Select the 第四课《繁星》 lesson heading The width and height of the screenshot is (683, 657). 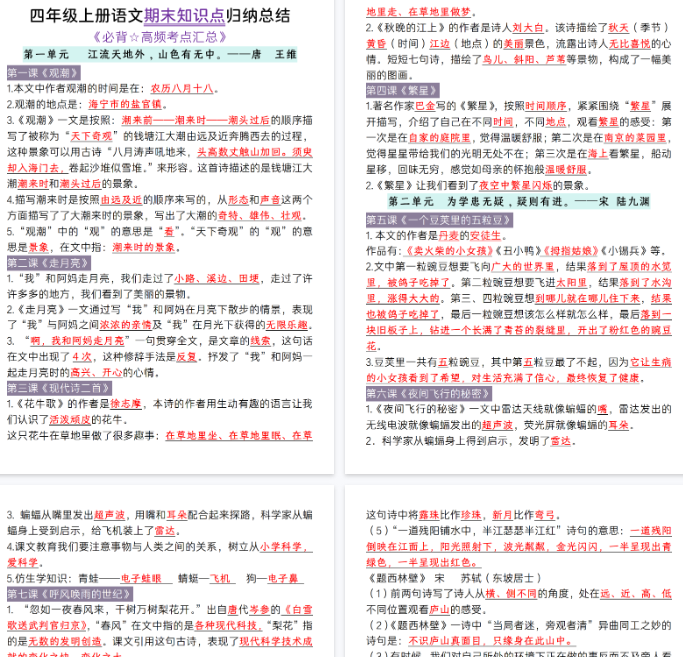tap(402, 91)
